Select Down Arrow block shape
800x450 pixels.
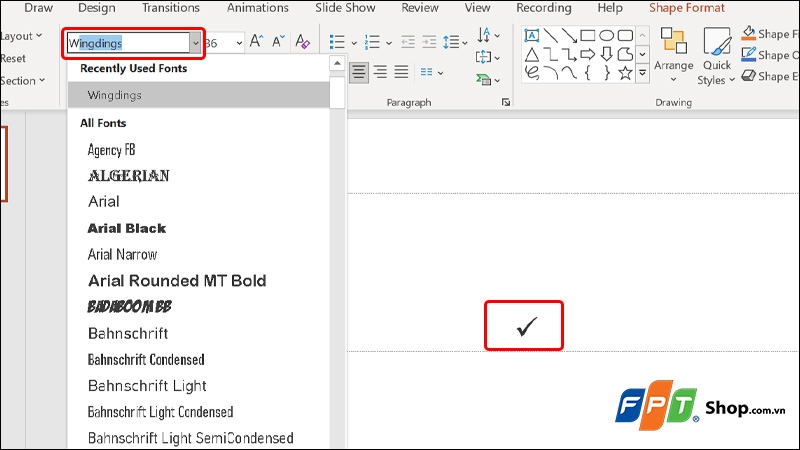tap(606, 54)
